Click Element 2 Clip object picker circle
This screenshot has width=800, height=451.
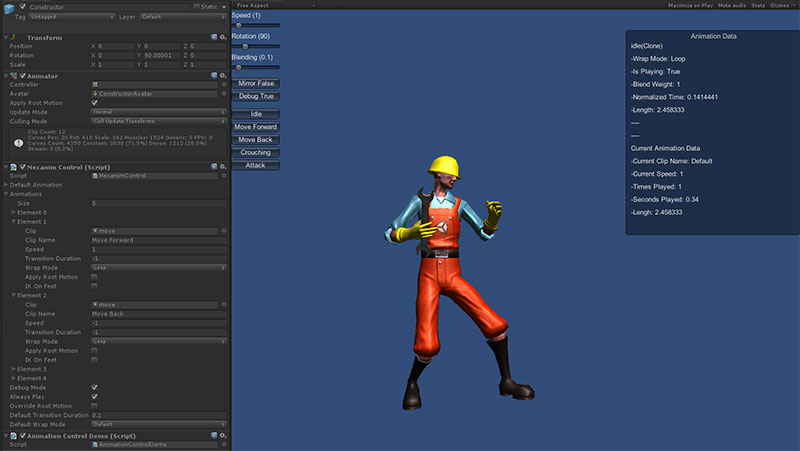coord(223,305)
